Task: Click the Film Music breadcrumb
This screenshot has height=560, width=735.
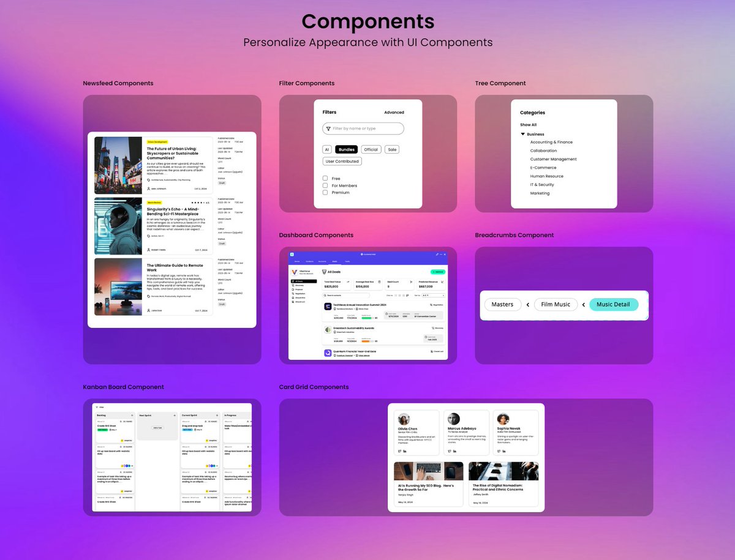Action: [x=556, y=304]
